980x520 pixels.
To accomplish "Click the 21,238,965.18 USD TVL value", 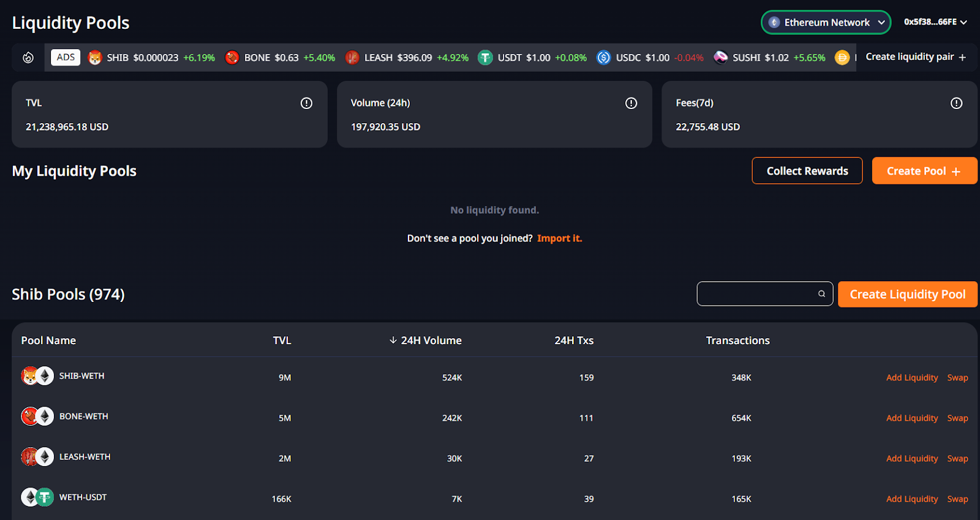I will point(67,127).
